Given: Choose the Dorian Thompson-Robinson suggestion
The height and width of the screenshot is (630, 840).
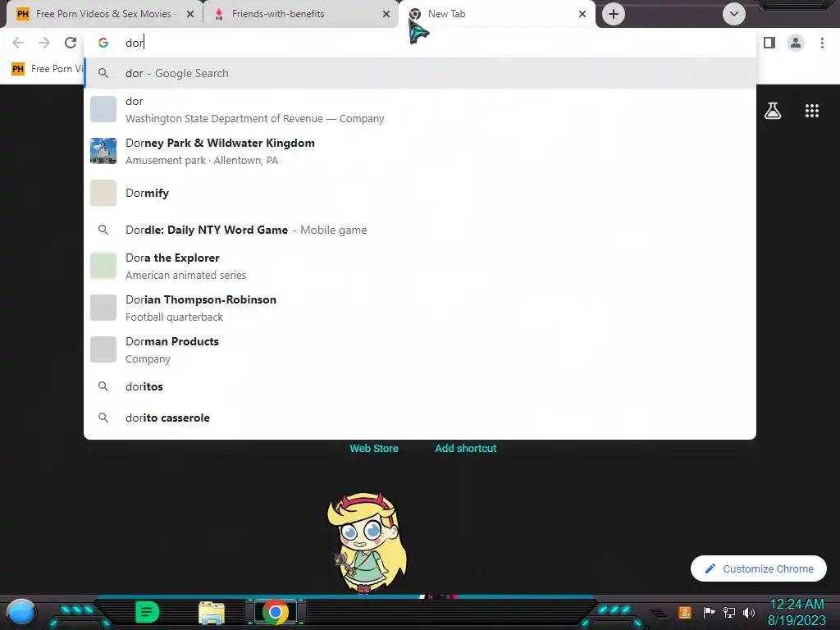Looking at the screenshot, I should pyautogui.click(x=420, y=308).
